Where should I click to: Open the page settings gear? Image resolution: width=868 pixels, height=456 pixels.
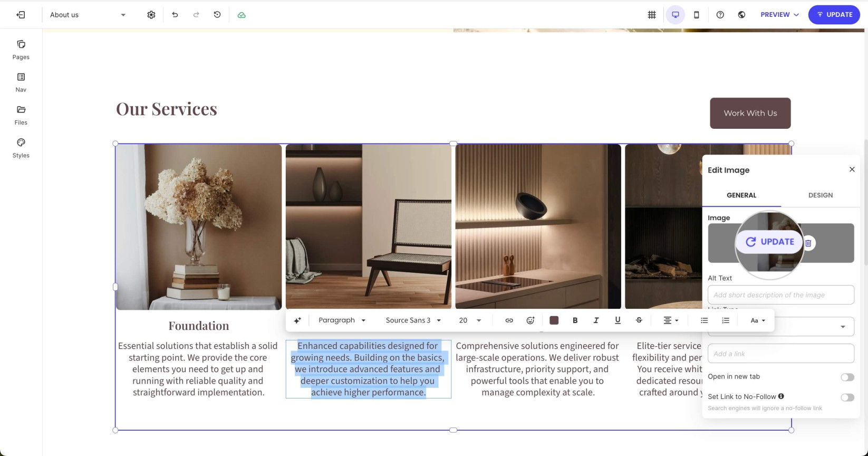click(x=151, y=15)
